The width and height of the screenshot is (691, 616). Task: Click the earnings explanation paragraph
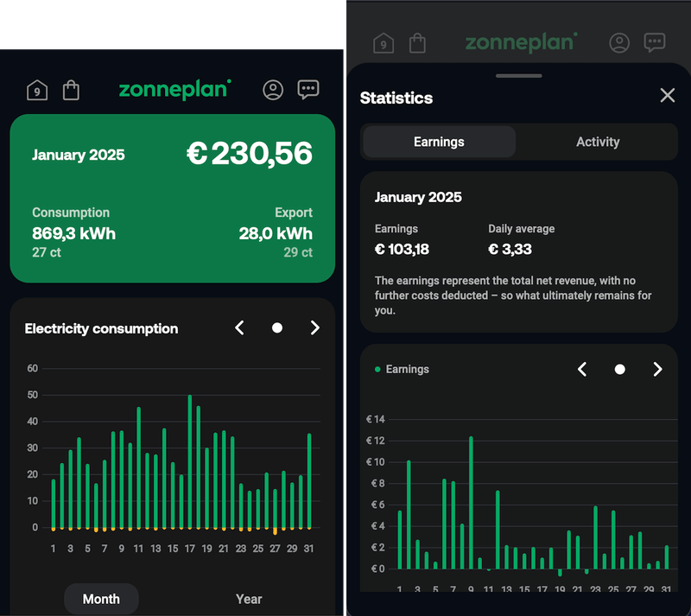(513, 295)
